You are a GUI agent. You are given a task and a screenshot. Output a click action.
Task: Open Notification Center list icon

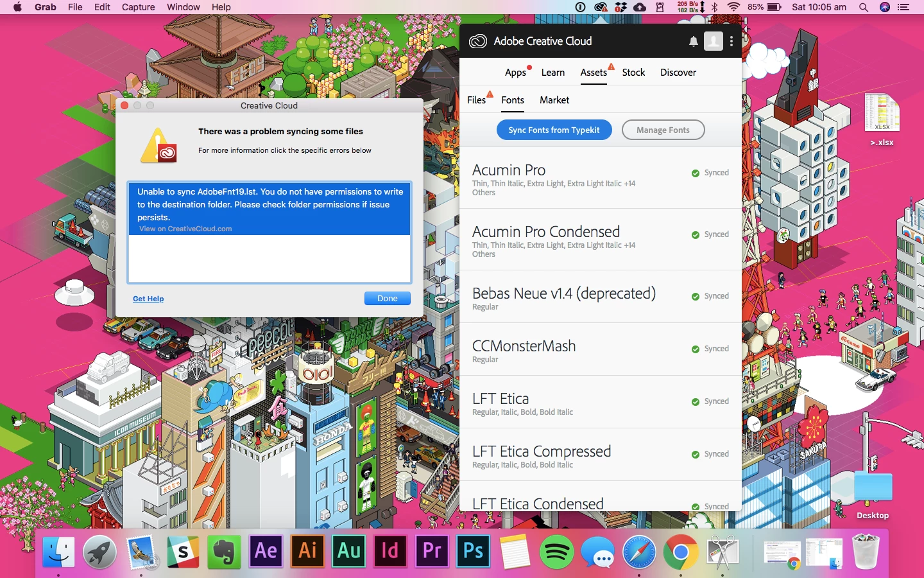[904, 7]
